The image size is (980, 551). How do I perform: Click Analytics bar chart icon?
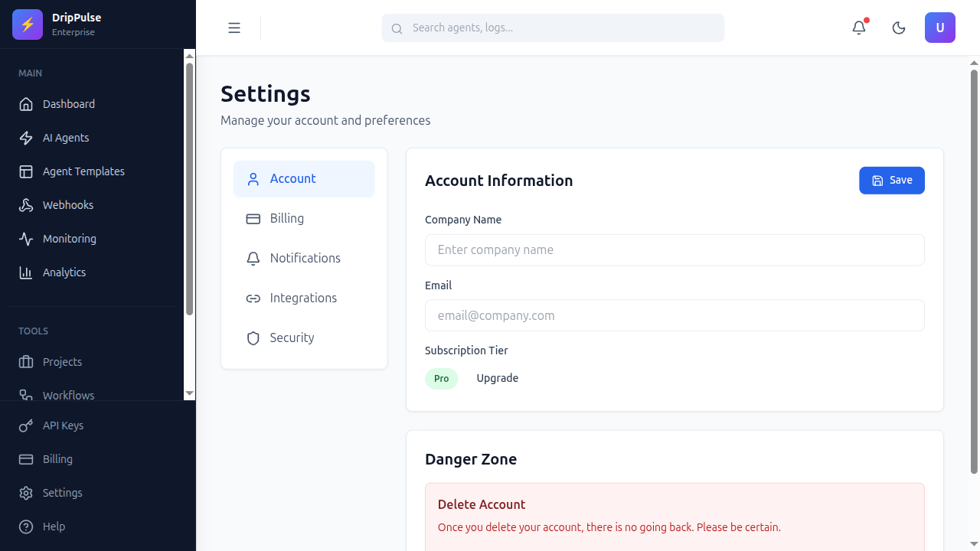26,272
